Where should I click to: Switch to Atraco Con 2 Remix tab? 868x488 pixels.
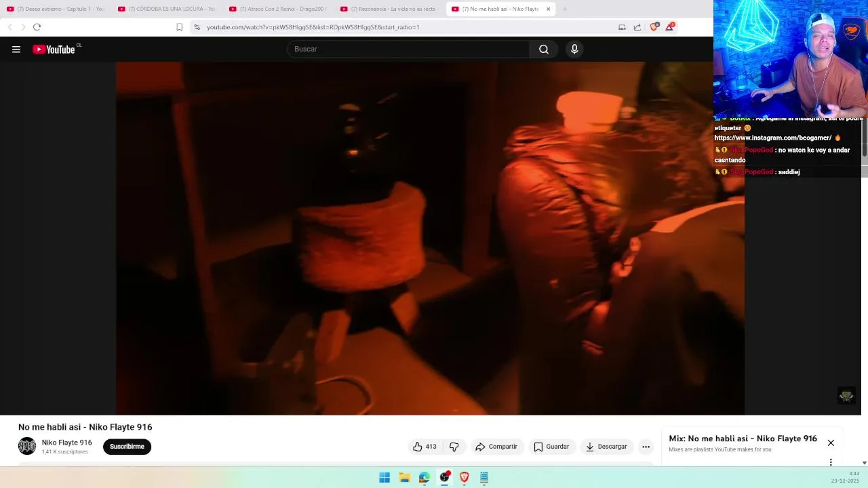click(x=278, y=9)
